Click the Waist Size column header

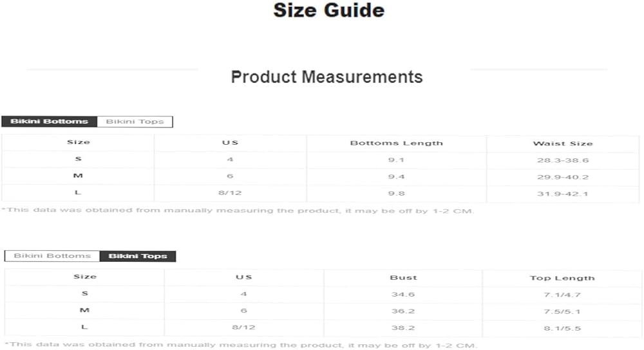[562, 143]
